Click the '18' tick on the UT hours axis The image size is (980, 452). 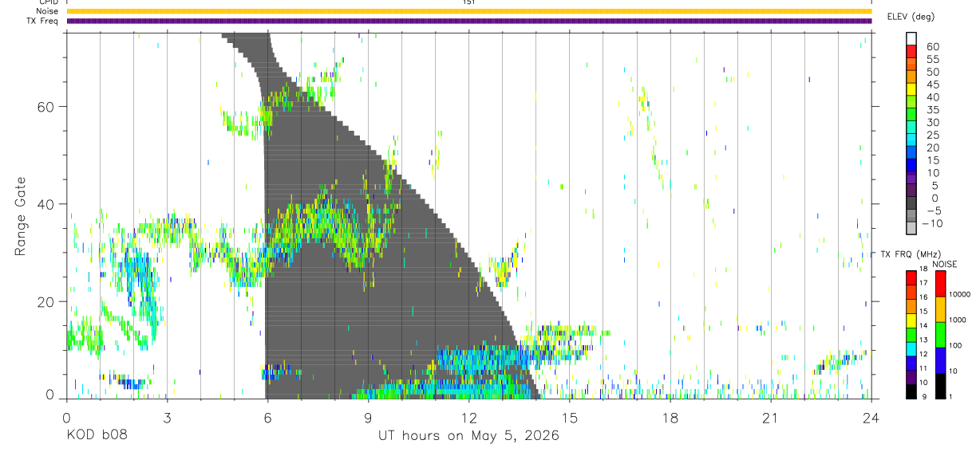click(x=670, y=417)
